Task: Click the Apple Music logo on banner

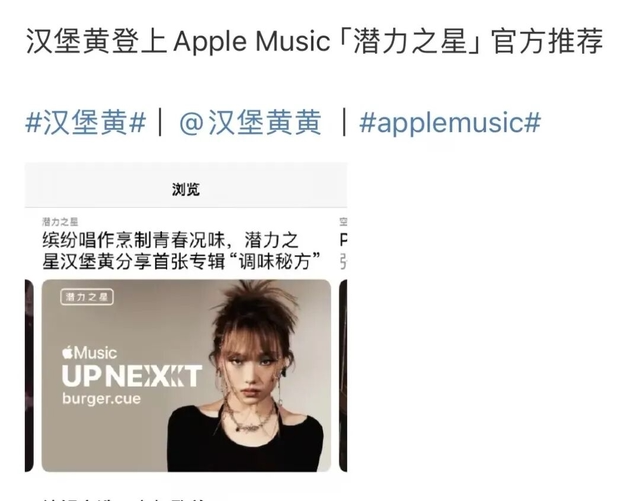Action: 90,353
